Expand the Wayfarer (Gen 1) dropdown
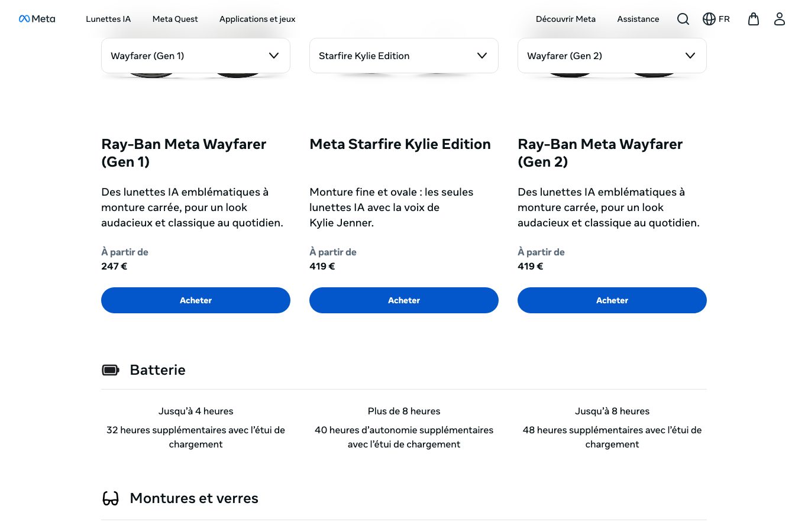Viewport: 808px width, 532px height. [x=196, y=56]
